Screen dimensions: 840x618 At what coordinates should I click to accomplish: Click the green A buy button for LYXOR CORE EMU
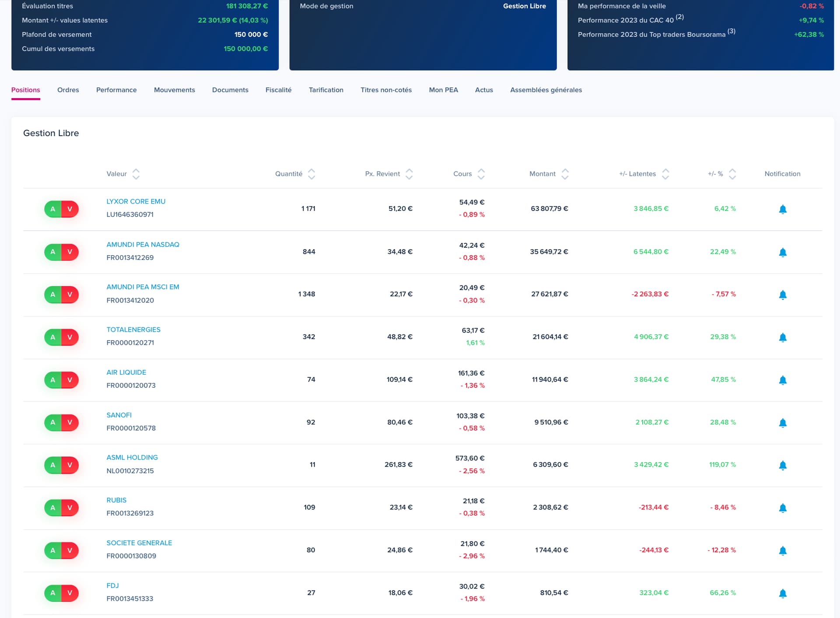(x=53, y=209)
